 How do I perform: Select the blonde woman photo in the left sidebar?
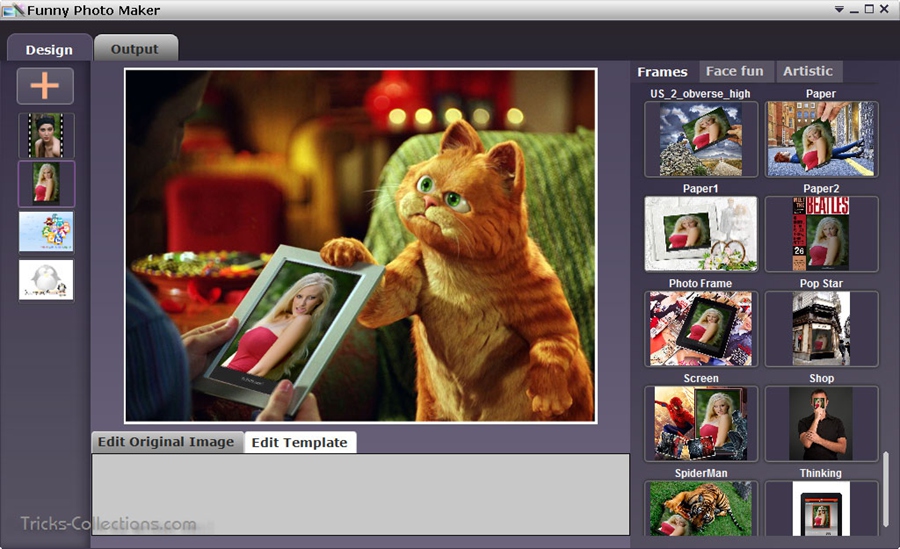coord(46,184)
